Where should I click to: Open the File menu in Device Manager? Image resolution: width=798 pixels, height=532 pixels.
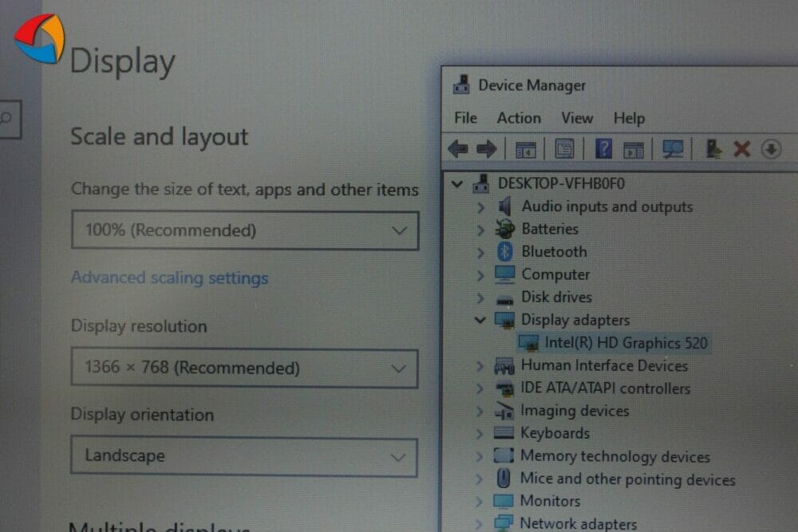[466, 118]
